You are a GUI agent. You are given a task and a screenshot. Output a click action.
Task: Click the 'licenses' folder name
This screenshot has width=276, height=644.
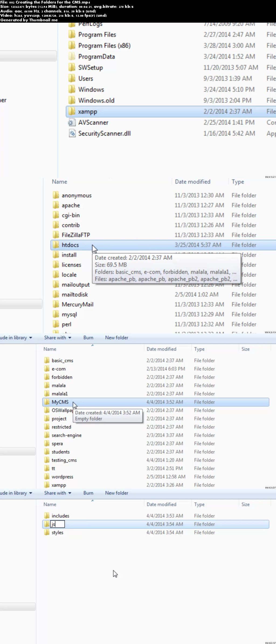[71, 265]
